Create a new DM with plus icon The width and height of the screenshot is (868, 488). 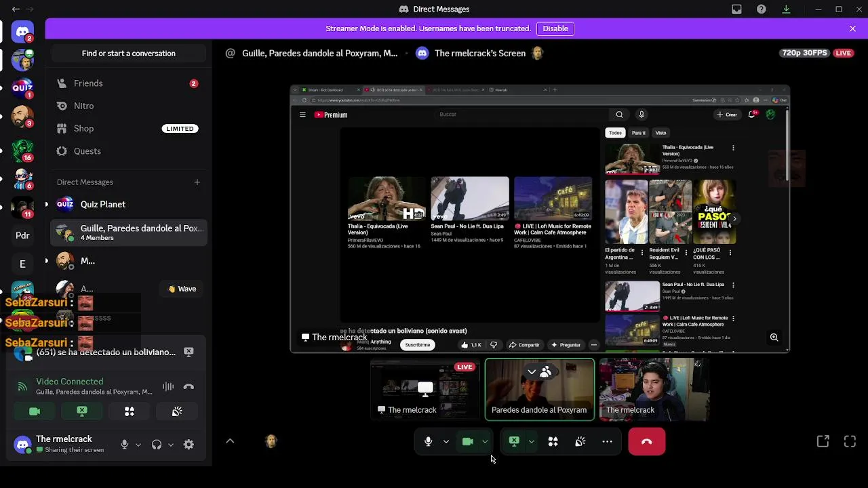pyautogui.click(x=197, y=182)
